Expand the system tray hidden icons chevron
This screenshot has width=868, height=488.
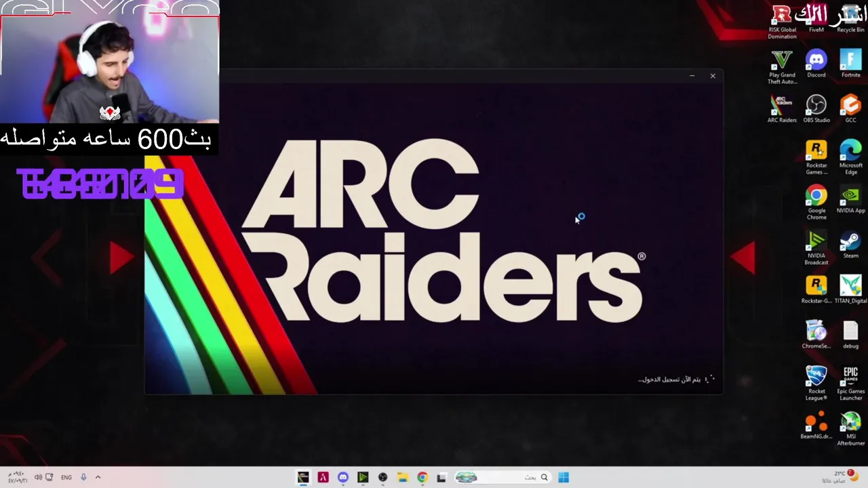pos(98,477)
